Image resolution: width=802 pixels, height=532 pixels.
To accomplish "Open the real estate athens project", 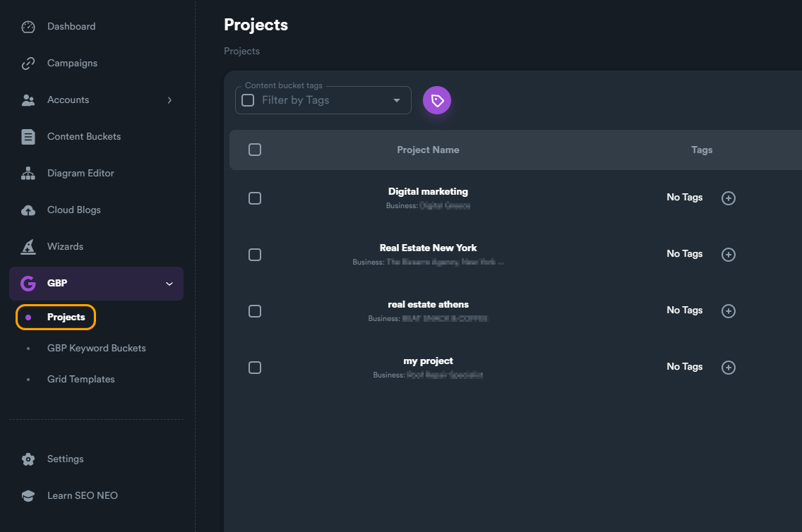I will (x=428, y=305).
